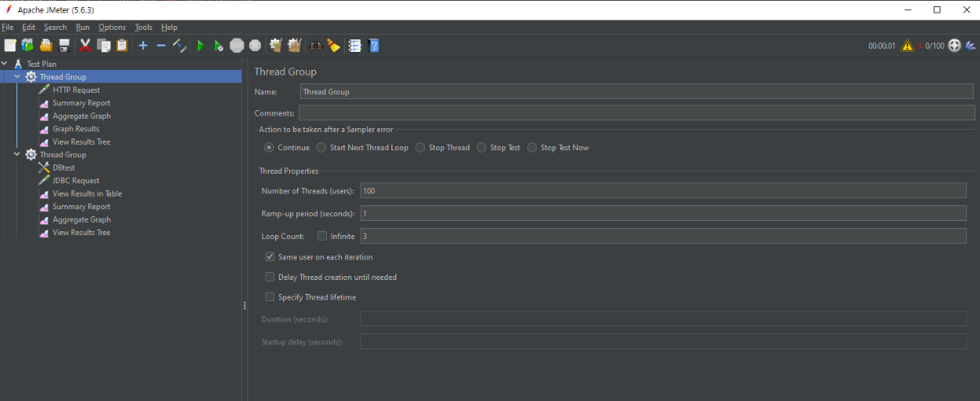The height and width of the screenshot is (401, 980).
Task: Start the test with no pauses icon
Action: [218, 46]
